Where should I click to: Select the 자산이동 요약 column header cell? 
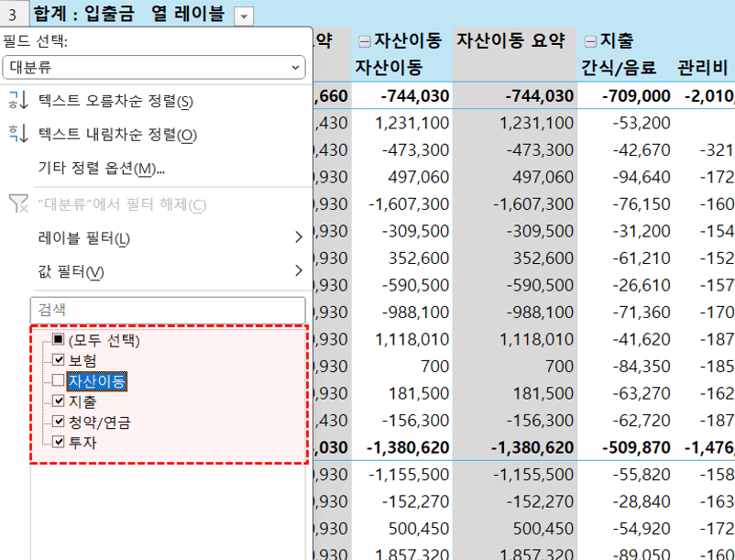click(516, 41)
